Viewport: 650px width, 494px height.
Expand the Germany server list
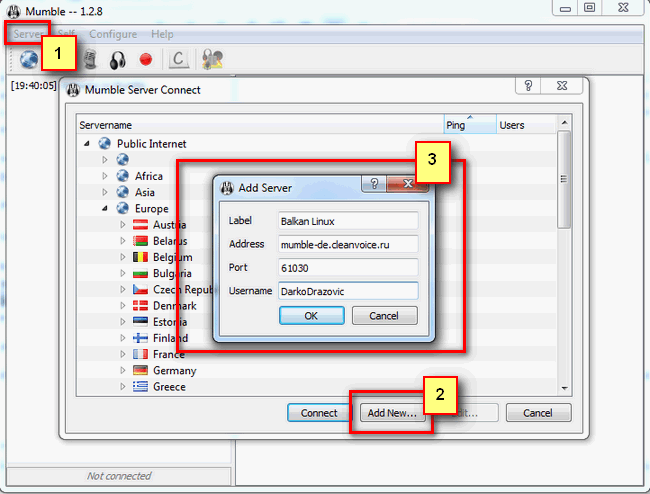123,370
